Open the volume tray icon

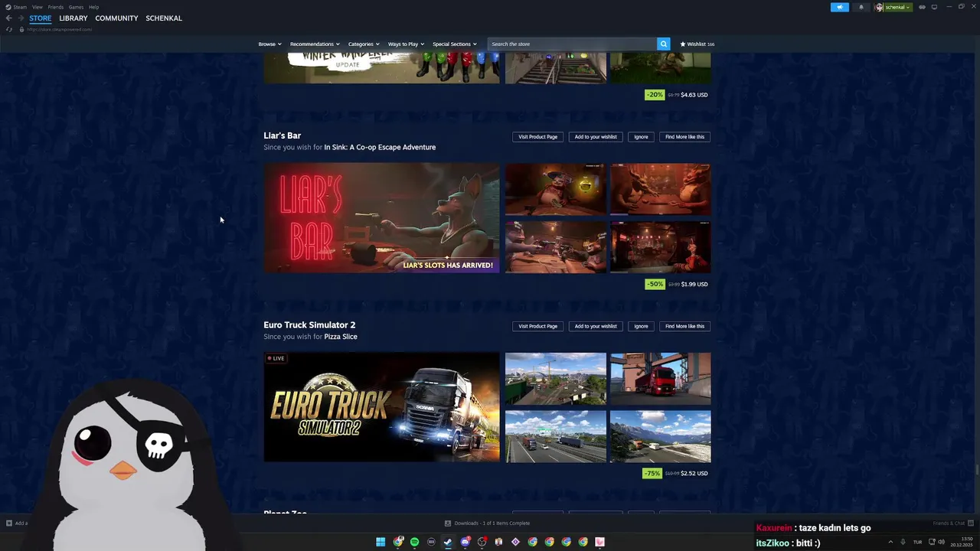click(941, 542)
